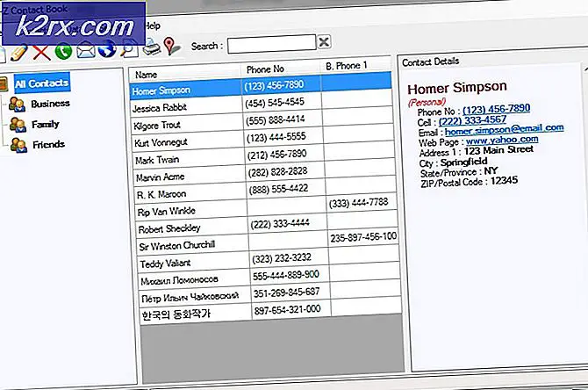Click the printer Print icon
588x390 pixels.
tap(152, 47)
